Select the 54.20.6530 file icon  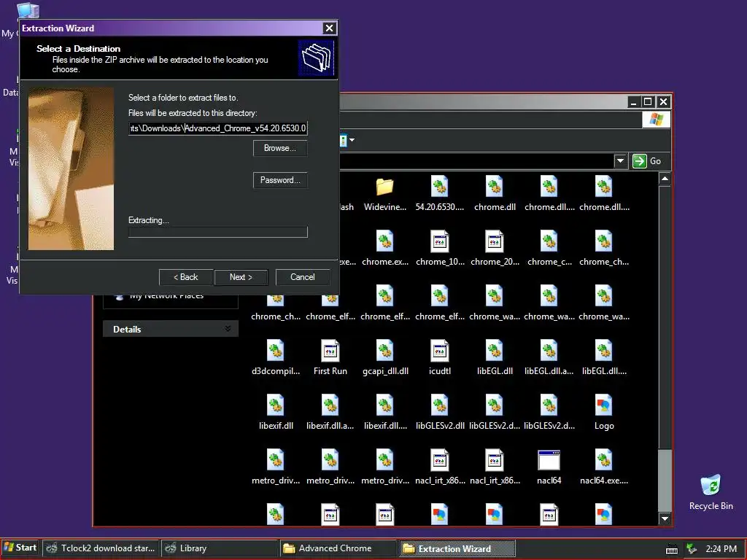(x=439, y=187)
